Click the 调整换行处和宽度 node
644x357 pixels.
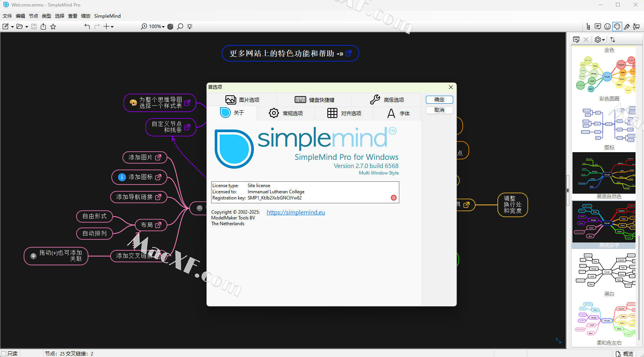click(x=512, y=205)
